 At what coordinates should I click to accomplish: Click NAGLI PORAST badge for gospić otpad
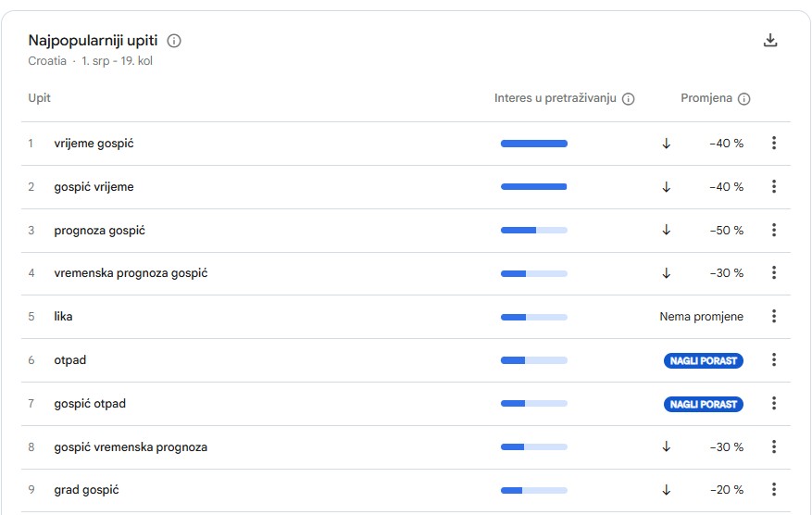[704, 404]
